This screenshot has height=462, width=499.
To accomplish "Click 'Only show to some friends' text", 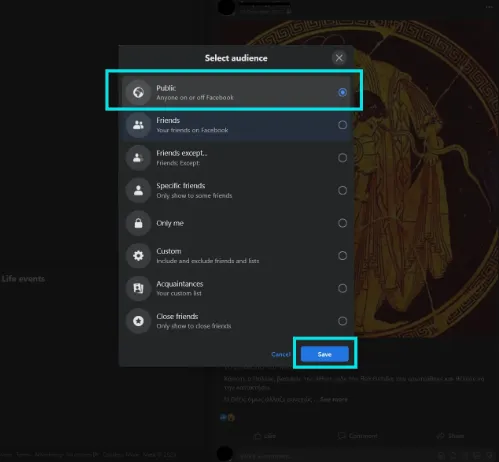I will pos(194,196).
